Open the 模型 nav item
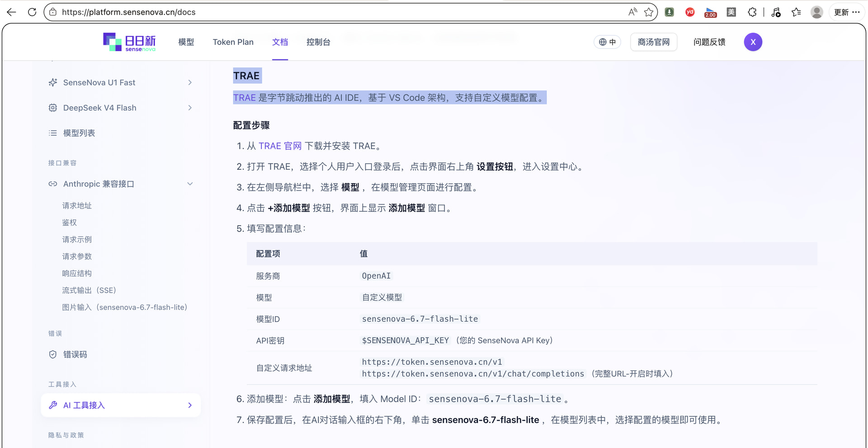The width and height of the screenshot is (868, 448). point(186,42)
